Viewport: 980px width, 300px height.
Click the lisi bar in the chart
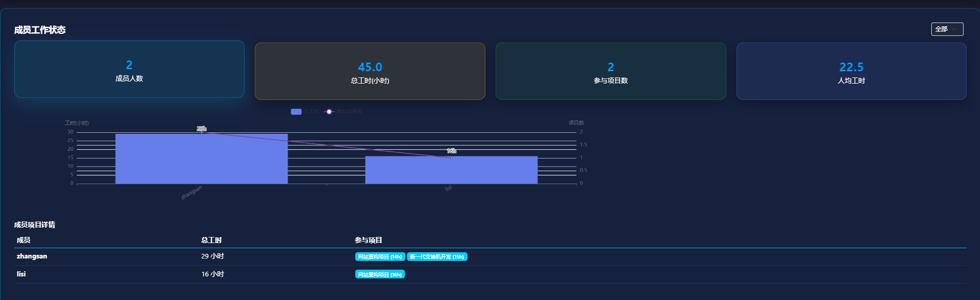tap(452, 170)
